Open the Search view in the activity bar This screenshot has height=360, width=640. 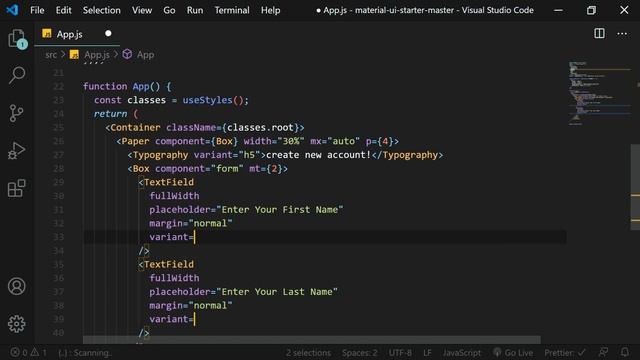pos(17,76)
